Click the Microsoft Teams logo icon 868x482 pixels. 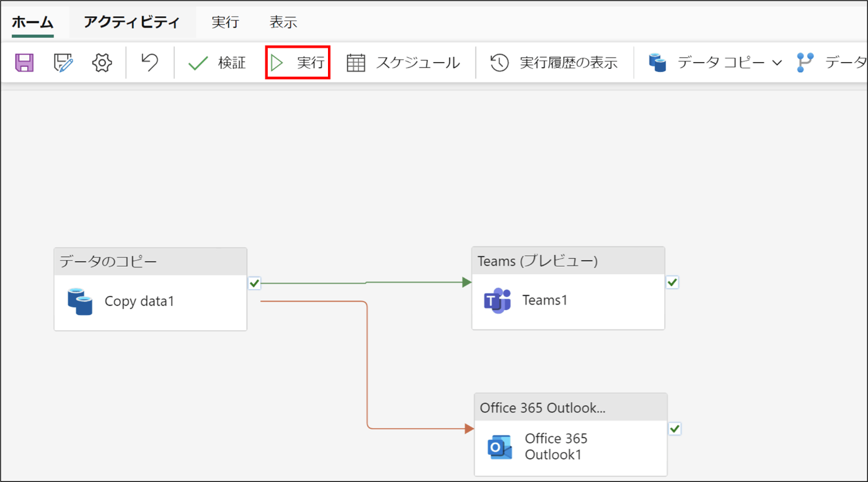point(497,301)
